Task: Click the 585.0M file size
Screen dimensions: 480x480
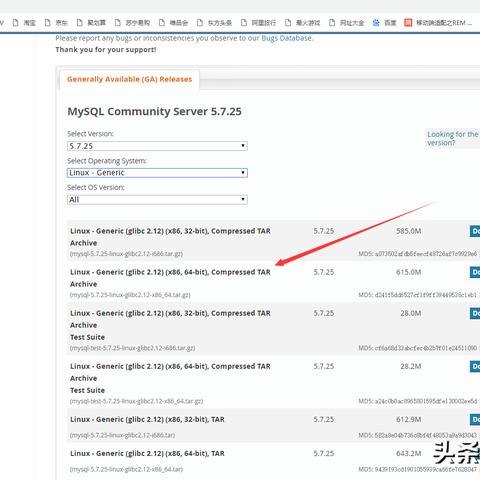Action: coord(409,231)
